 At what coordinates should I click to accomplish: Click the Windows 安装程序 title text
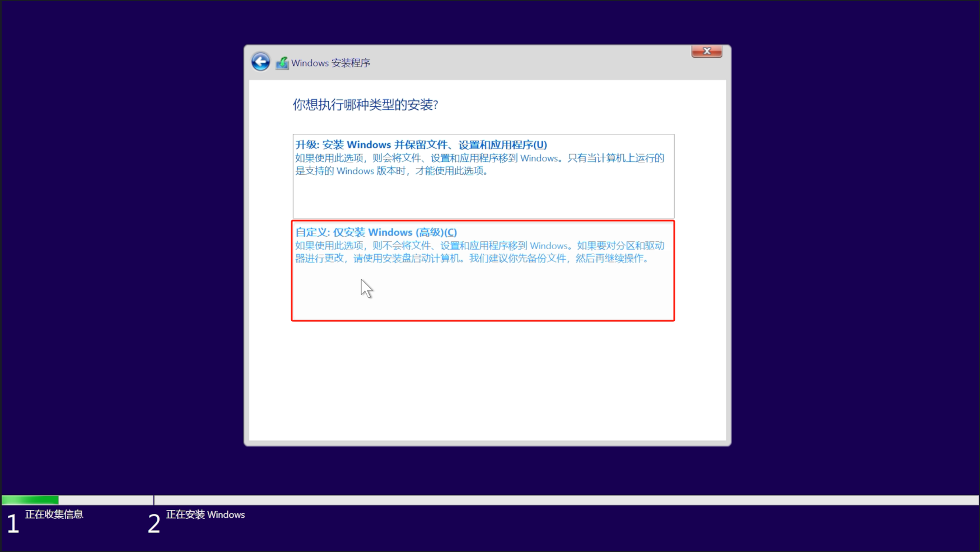[x=330, y=63]
